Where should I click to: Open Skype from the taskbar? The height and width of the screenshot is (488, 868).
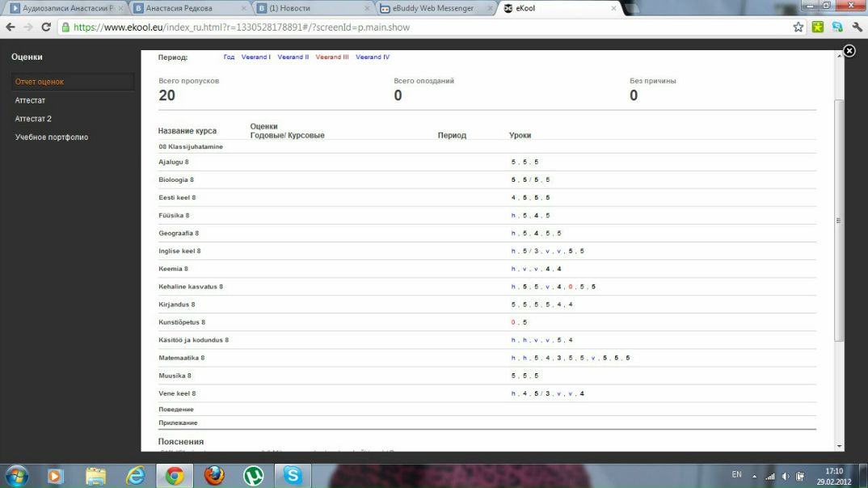pos(293,475)
